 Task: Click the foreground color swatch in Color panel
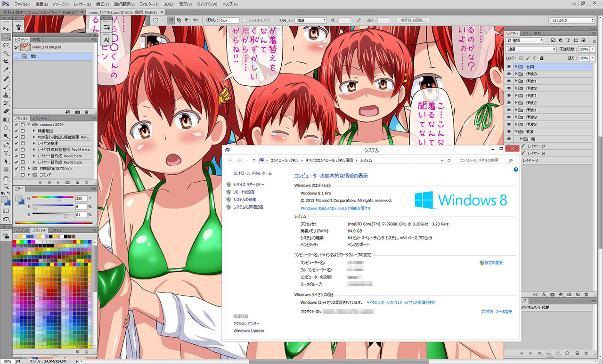(x=17, y=199)
